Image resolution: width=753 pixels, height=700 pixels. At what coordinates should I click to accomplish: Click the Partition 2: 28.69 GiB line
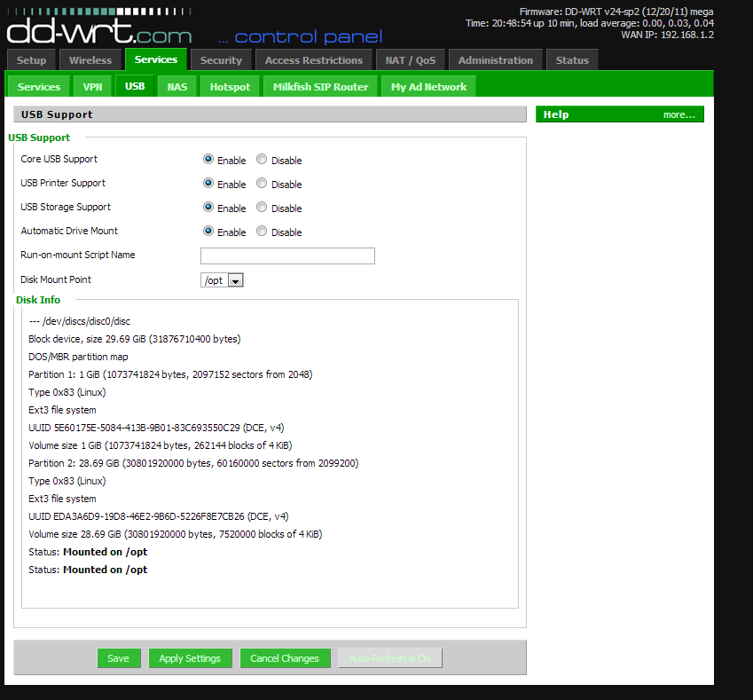coord(193,464)
